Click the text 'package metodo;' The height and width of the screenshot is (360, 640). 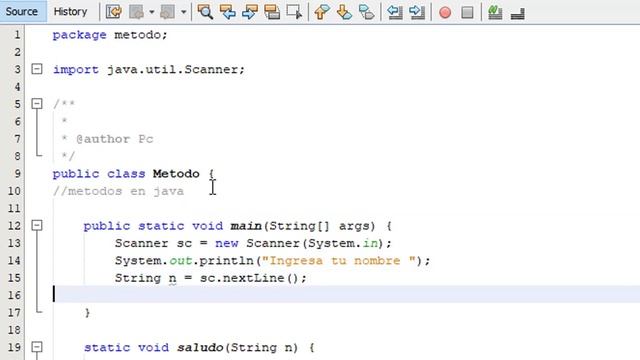coord(110,35)
